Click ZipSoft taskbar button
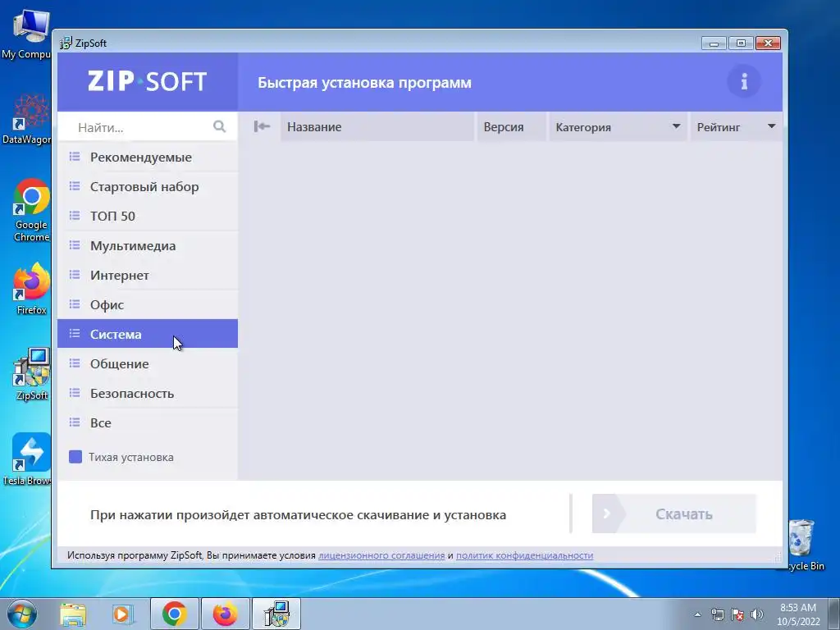The image size is (840, 630). 276,614
